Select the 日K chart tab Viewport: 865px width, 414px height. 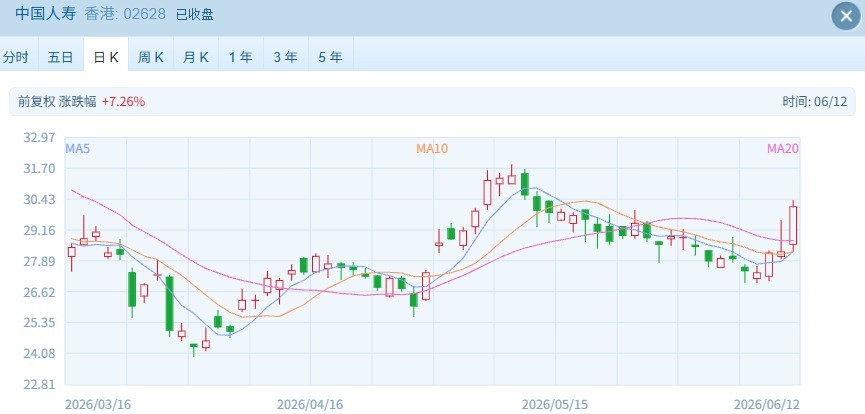[106, 57]
